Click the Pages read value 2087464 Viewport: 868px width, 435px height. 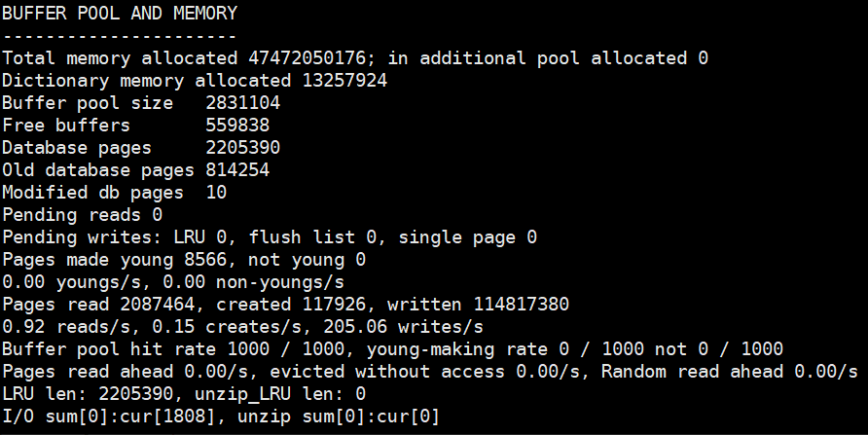click(x=158, y=305)
